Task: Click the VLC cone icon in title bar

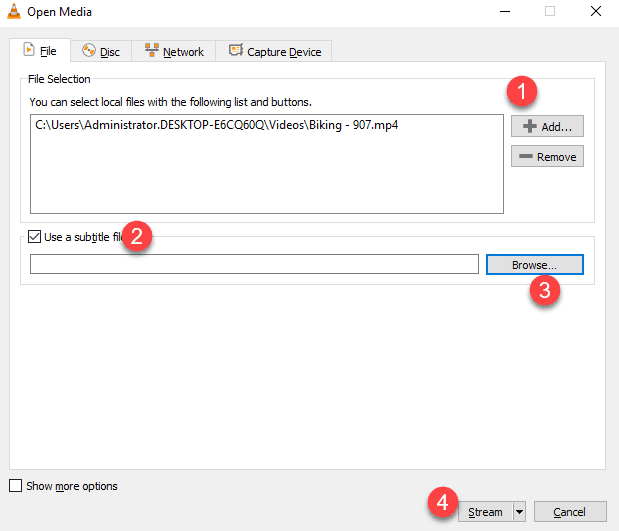Action: [13, 11]
